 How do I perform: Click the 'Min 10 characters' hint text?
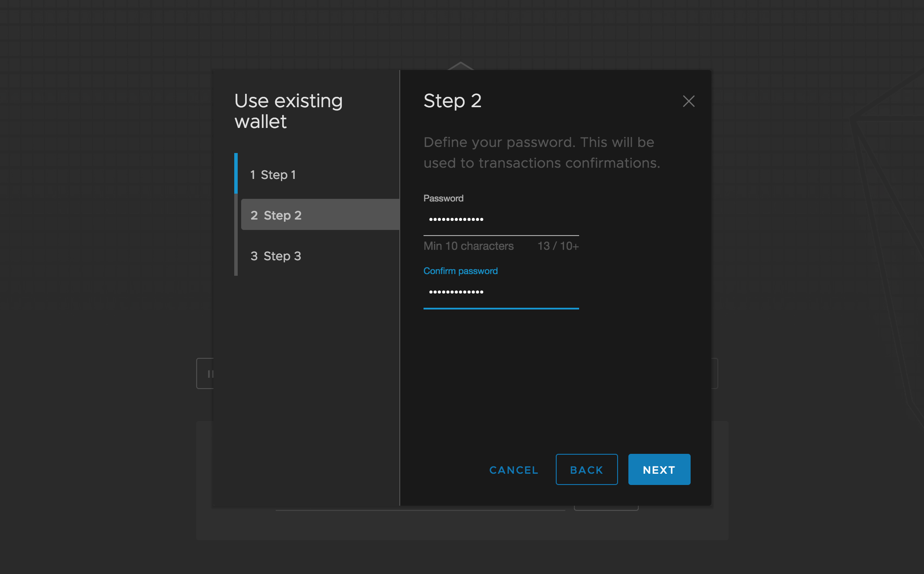click(x=468, y=246)
